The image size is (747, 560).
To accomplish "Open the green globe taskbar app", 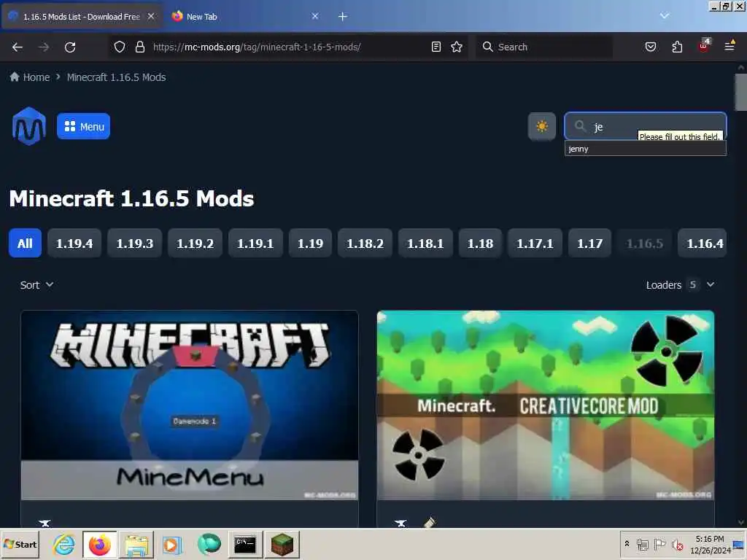I will pos(209,544).
